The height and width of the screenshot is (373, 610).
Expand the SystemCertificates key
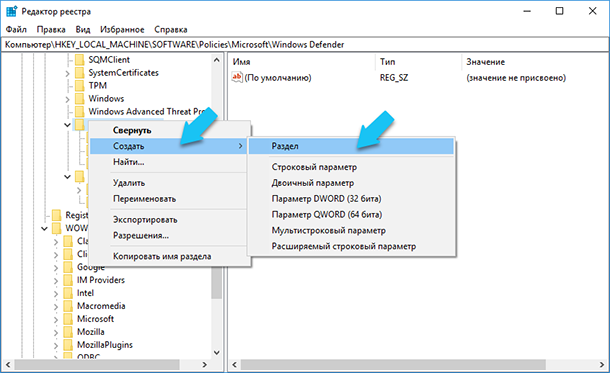(67, 73)
